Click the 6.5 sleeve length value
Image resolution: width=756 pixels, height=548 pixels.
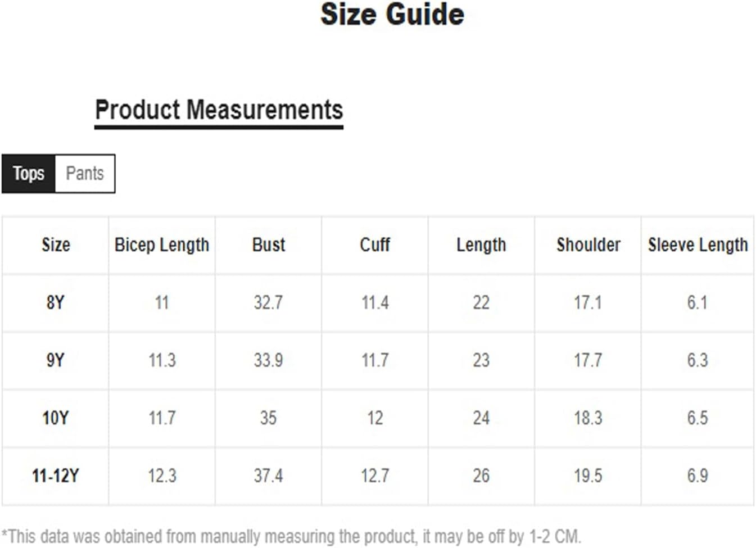(x=698, y=418)
